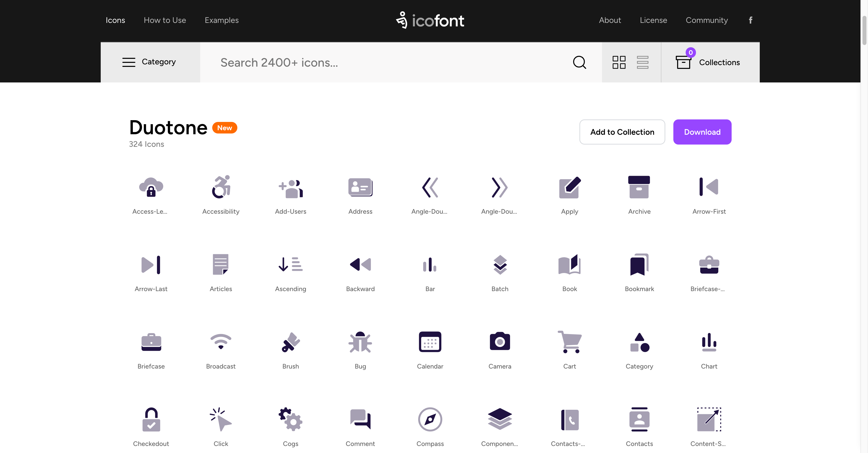This screenshot has width=868, height=453.
Task: Visit the About page
Action: [610, 20]
